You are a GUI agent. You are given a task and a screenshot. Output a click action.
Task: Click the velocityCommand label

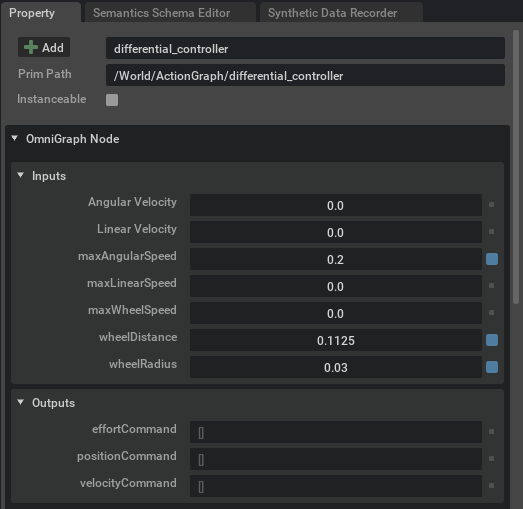point(128,483)
